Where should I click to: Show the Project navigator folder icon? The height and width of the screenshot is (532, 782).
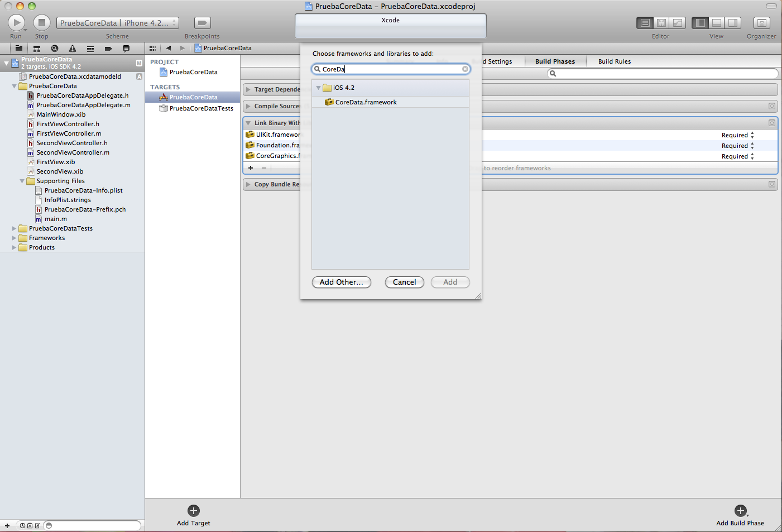[x=18, y=49]
